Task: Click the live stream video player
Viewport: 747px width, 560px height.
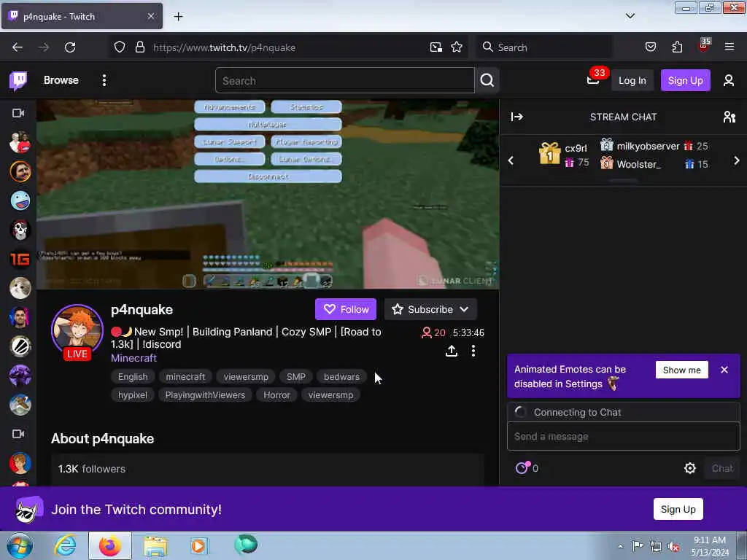Action: pos(268,194)
